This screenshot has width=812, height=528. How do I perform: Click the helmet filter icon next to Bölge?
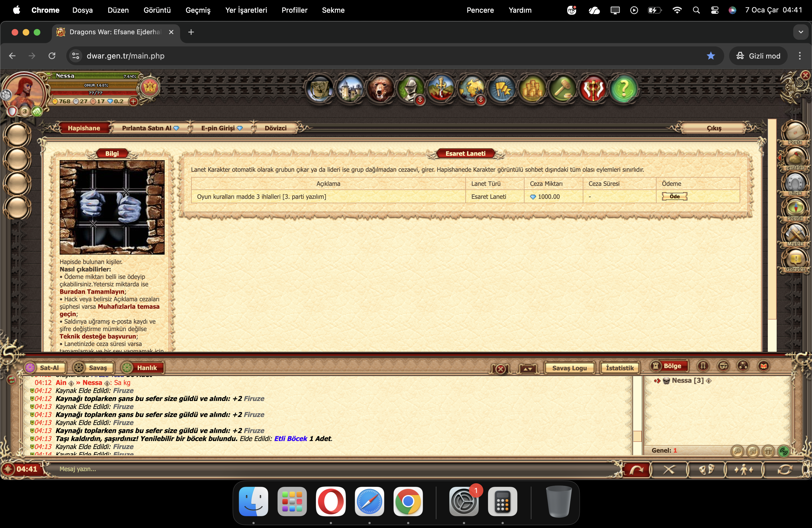pyautogui.click(x=723, y=366)
